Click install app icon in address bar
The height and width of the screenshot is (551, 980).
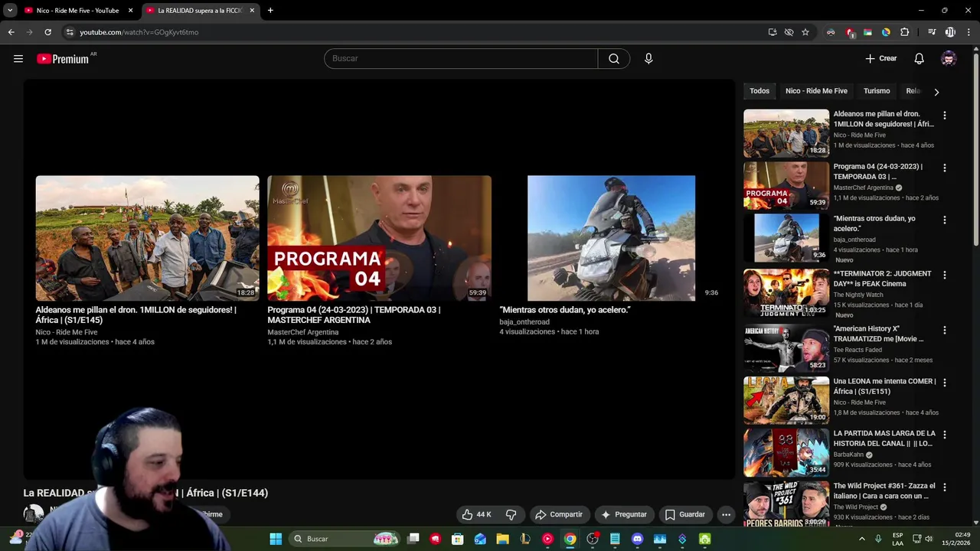point(773,32)
